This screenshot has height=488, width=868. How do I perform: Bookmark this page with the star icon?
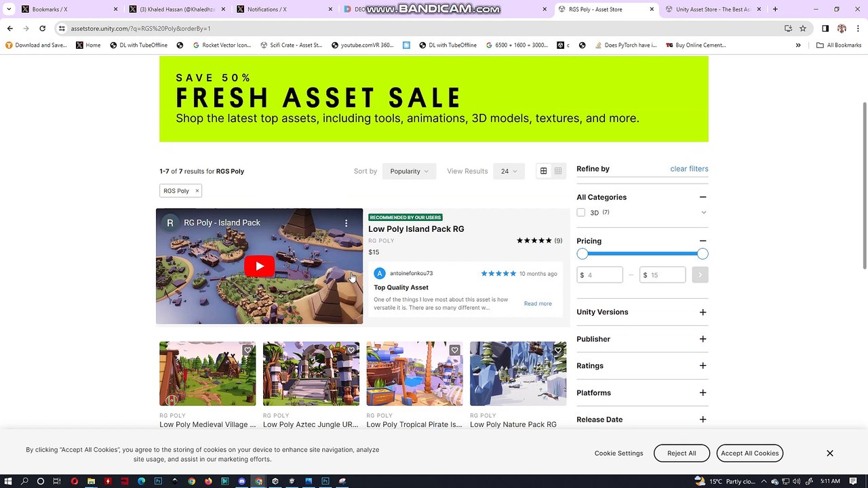[803, 28]
